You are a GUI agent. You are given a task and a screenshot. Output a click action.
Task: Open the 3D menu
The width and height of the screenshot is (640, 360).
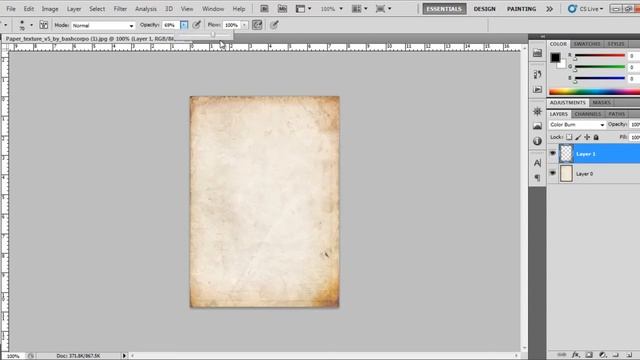tap(169, 9)
